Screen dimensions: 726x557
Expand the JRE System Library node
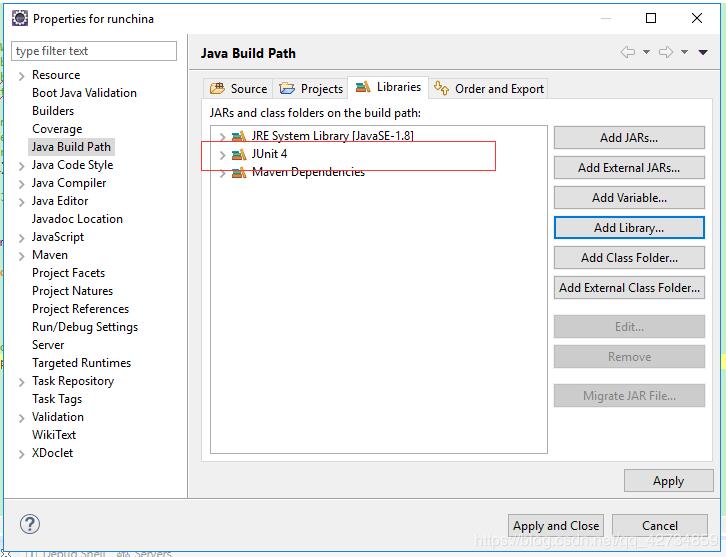click(223, 137)
